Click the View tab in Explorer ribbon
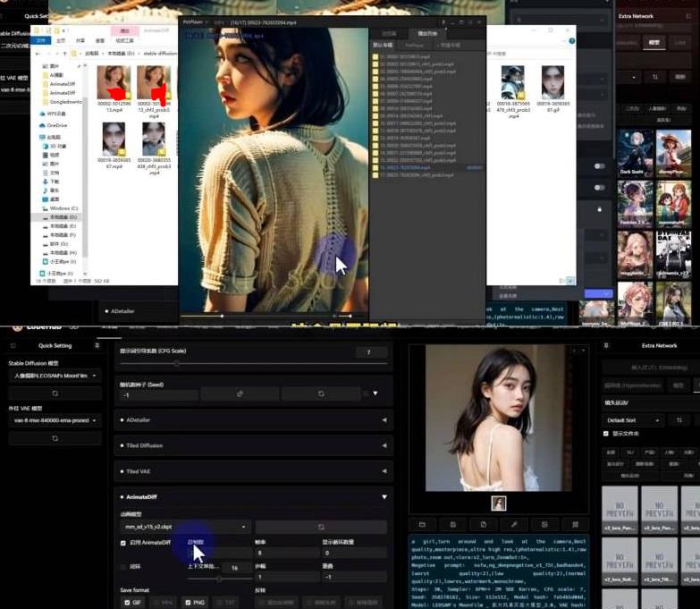This screenshot has height=609, width=700. click(100, 40)
